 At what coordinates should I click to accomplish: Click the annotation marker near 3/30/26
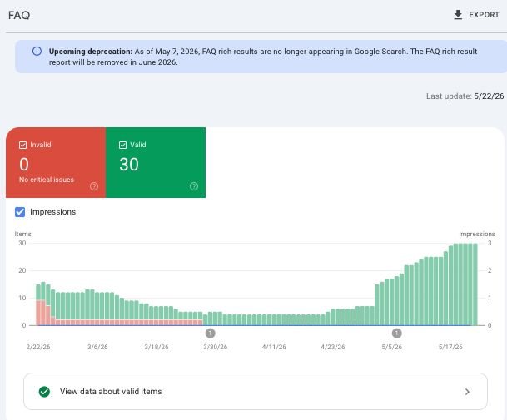[210, 334]
